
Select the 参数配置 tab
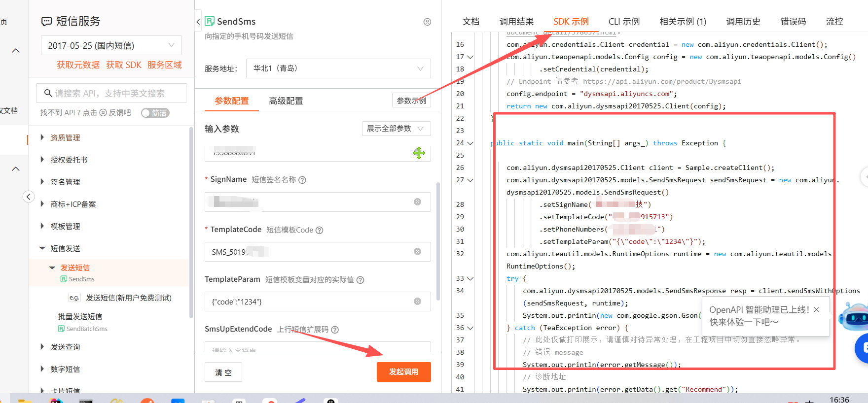232,101
